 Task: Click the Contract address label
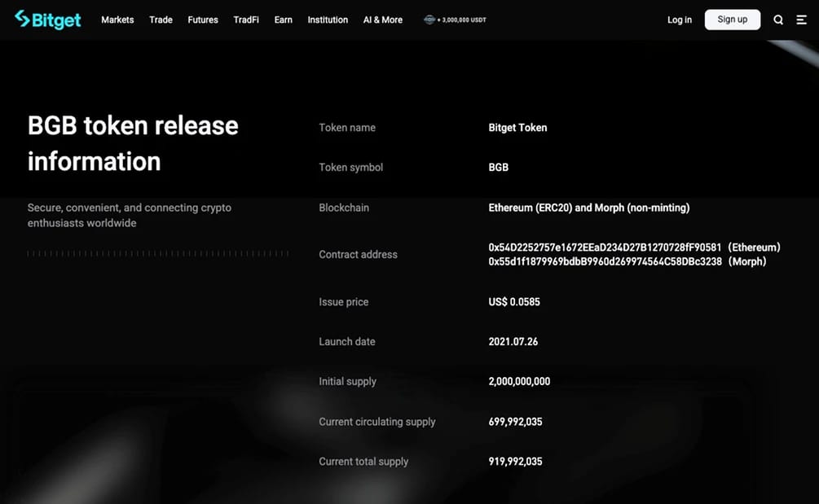click(359, 255)
